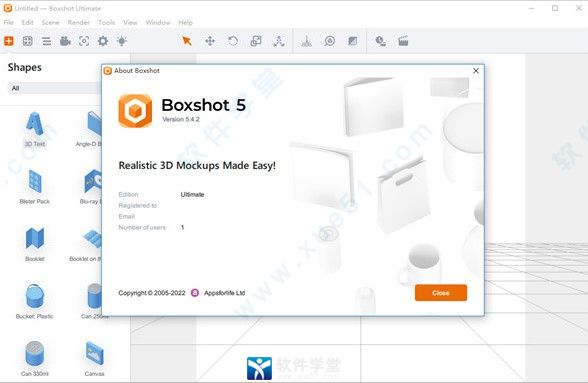The height and width of the screenshot is (383, 588).
Task: Open the fit-to-view grid toolbar icon
Action: [27, 41]
